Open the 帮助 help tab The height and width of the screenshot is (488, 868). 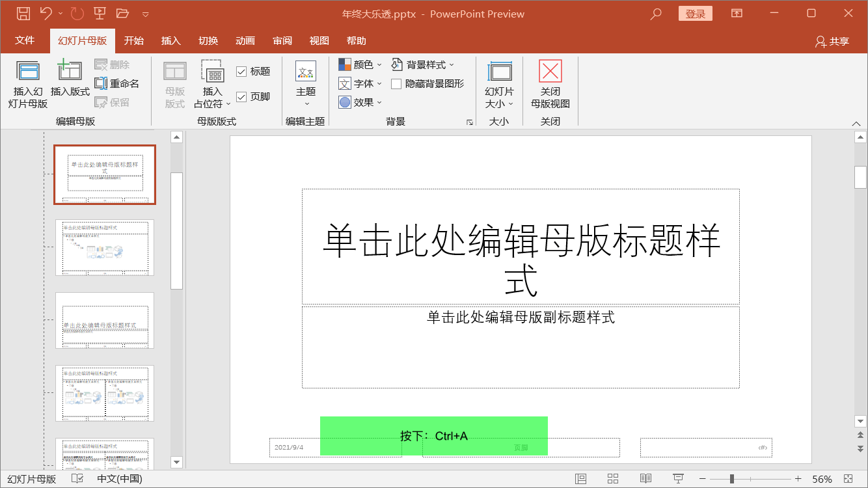click(x=357, y=40)
